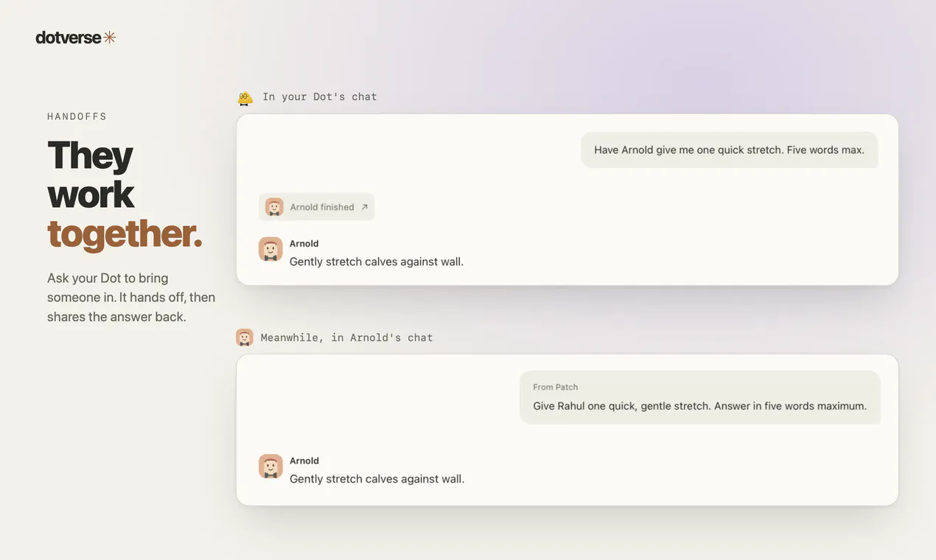Select the "HANDOFFS" section label
The width and height of the screenshot is (936, 560).
pyautogui.click(x=77, y=116)
